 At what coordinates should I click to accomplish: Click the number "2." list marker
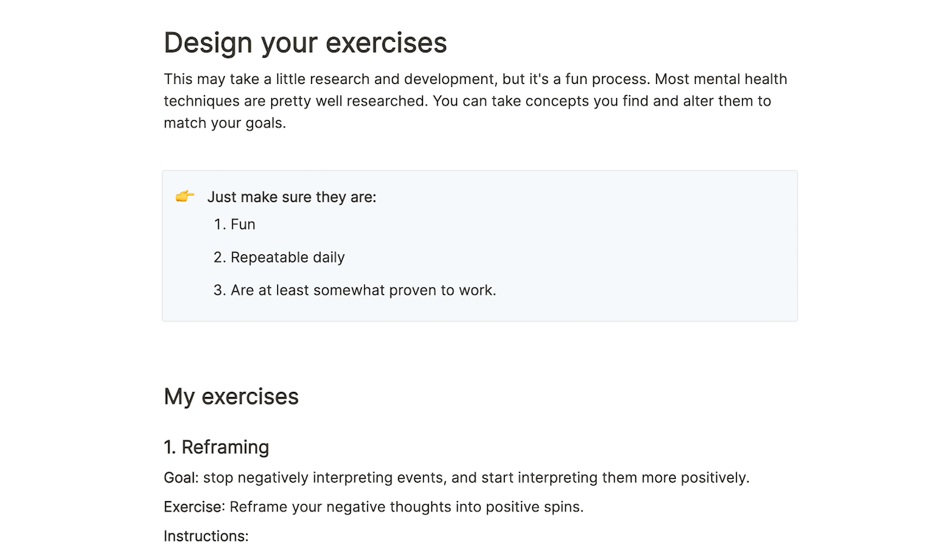(x=220, y=257)
